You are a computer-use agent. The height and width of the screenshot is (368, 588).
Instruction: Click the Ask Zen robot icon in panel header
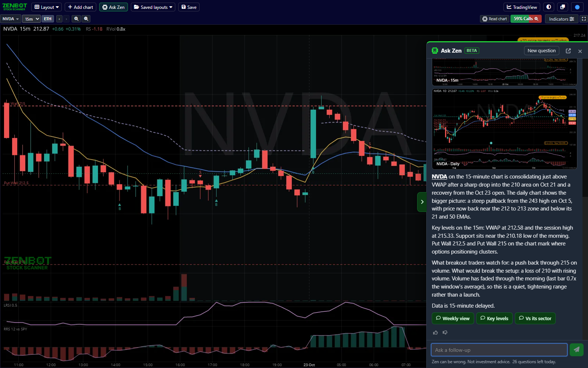click(x=435, y=51)
